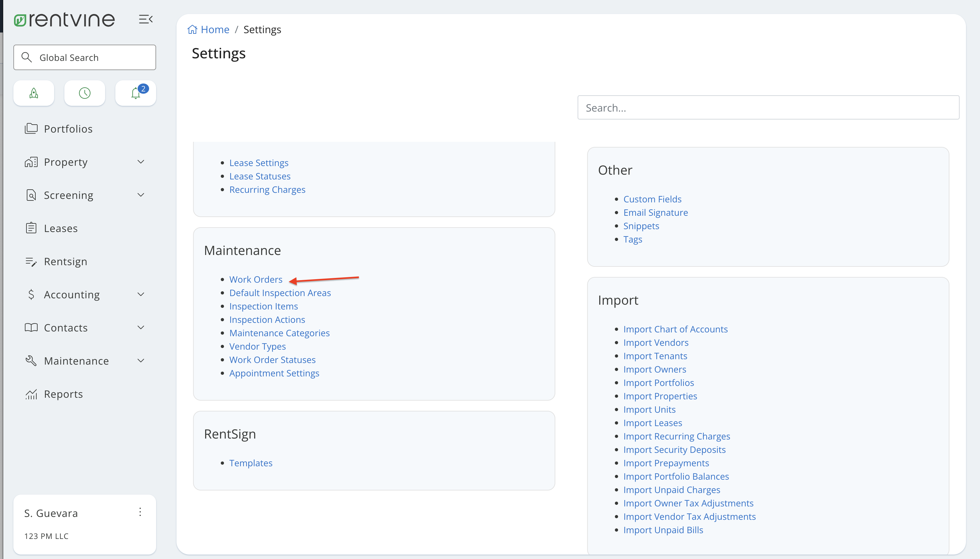Image resolution: width=980 pixels, height=559 pixels.
Task: Expand the Property section
Action: [x=141, y=162]
